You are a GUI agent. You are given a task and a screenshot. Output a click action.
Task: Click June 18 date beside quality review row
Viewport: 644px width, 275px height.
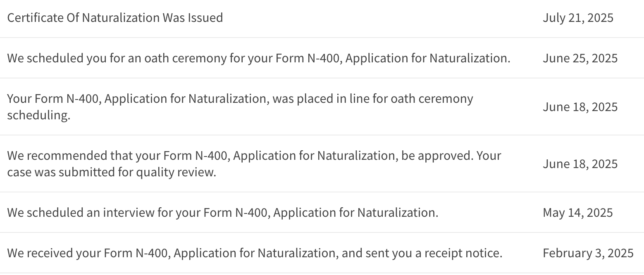click(x=580, y=164)
